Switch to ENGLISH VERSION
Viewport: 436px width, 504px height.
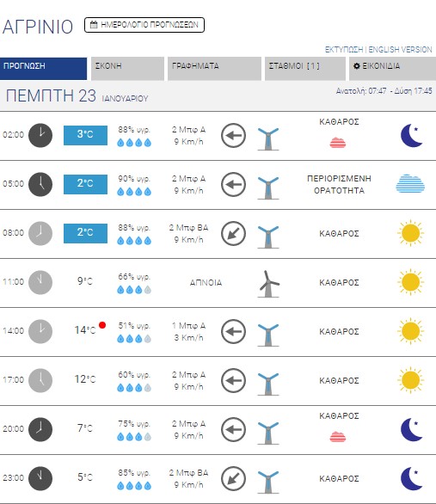coord(400,50)
